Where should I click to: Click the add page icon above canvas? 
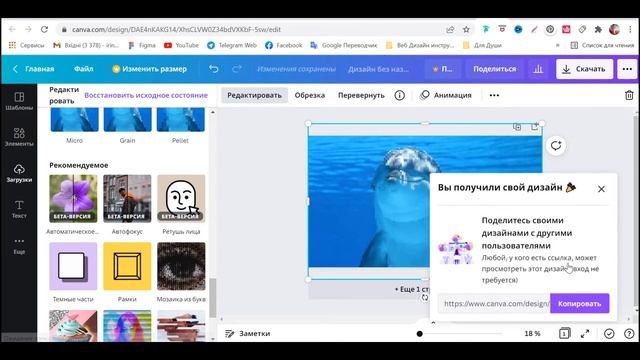534,127
